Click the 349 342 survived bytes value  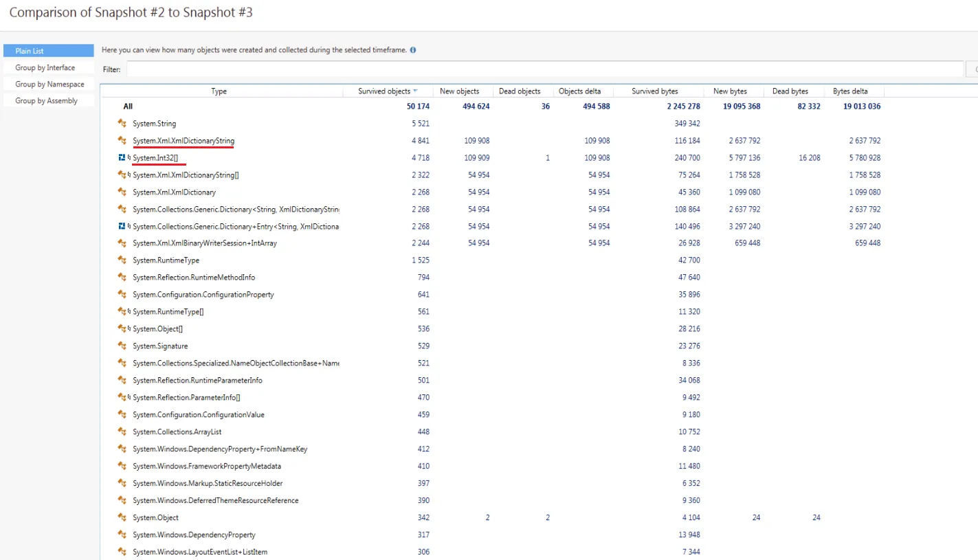(688, 124)
